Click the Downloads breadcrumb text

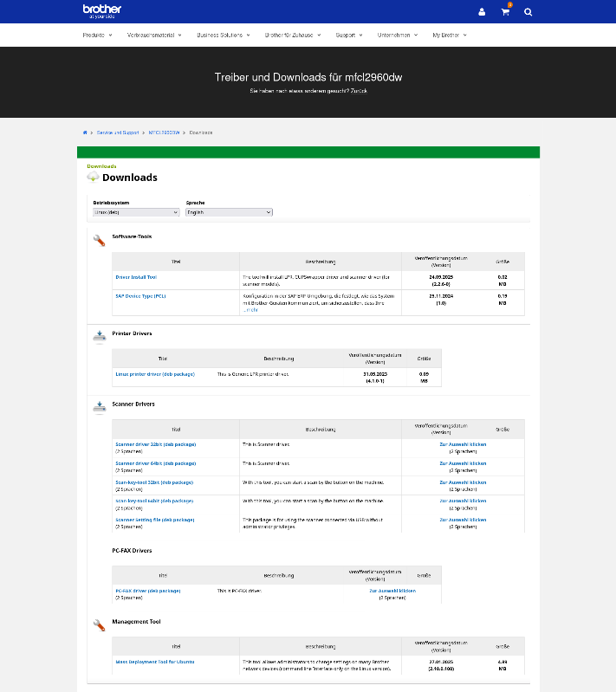pyautogui.click(x=201, y=133)
